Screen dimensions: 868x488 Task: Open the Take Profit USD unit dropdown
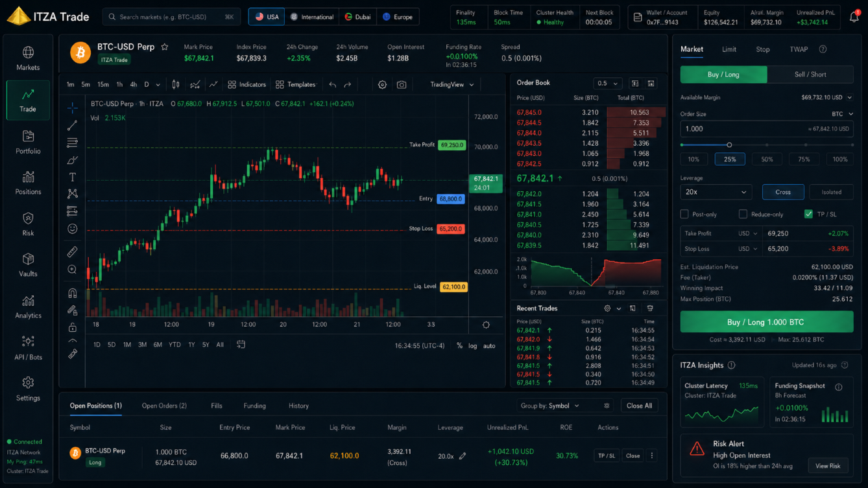pos(748,233)
